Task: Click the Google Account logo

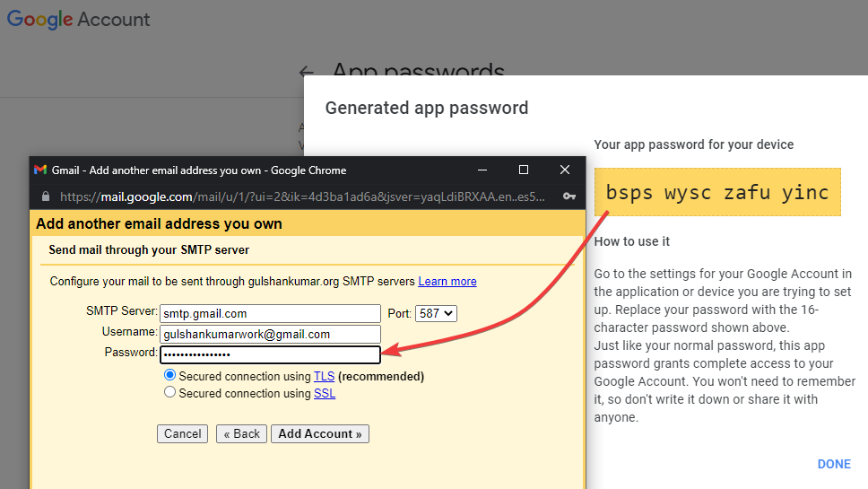Action: point(78,20)
